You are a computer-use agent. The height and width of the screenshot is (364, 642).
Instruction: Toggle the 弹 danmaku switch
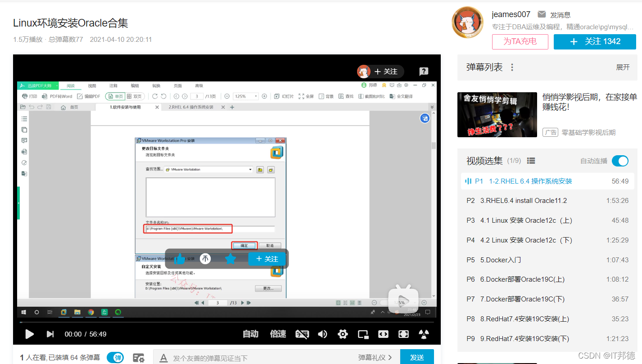[115, 358]
